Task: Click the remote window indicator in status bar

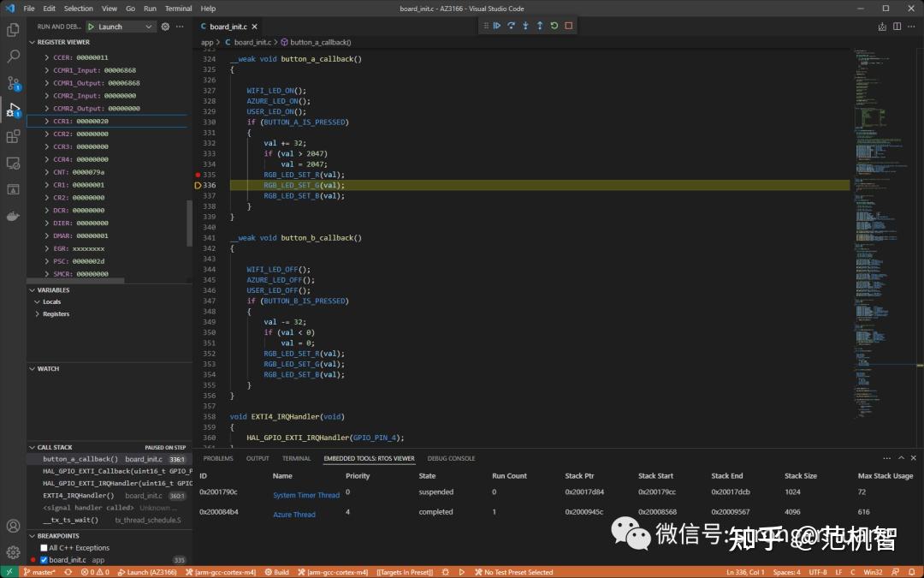Action: click(9, 572)
